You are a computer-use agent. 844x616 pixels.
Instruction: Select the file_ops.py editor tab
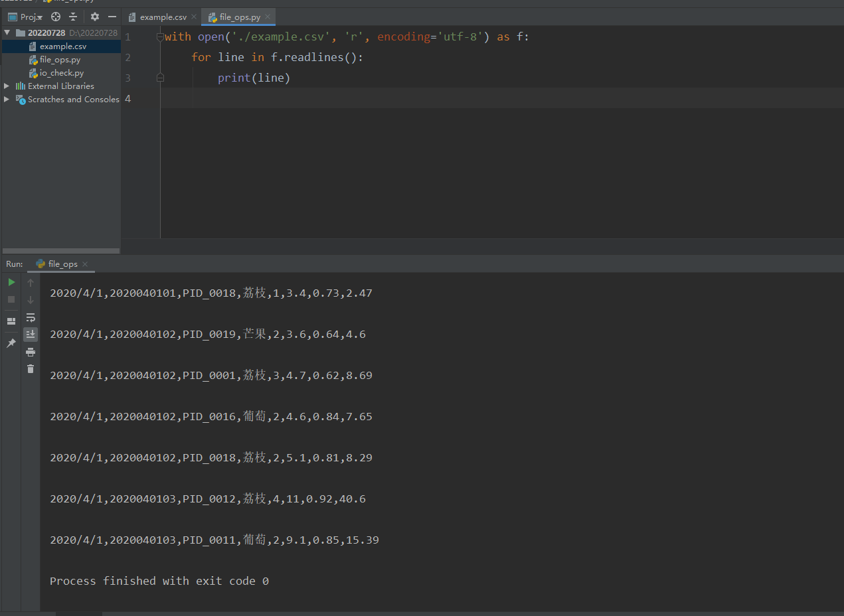pos(240,17)
